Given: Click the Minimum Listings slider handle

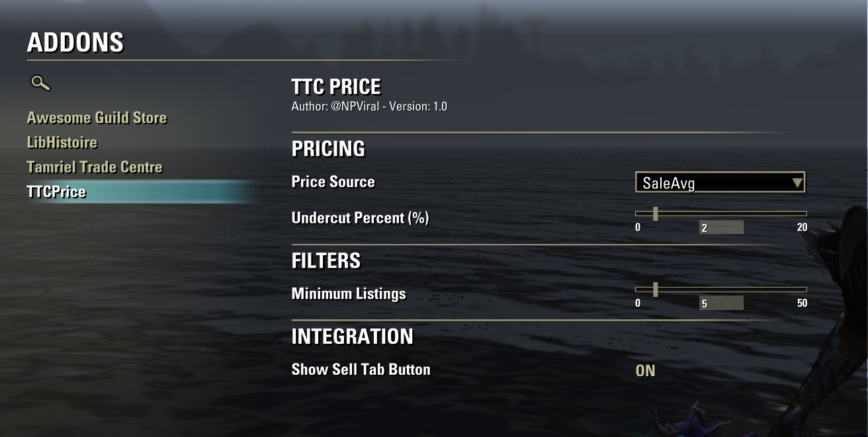Looking at the screenshot, I should click(656, 290).
